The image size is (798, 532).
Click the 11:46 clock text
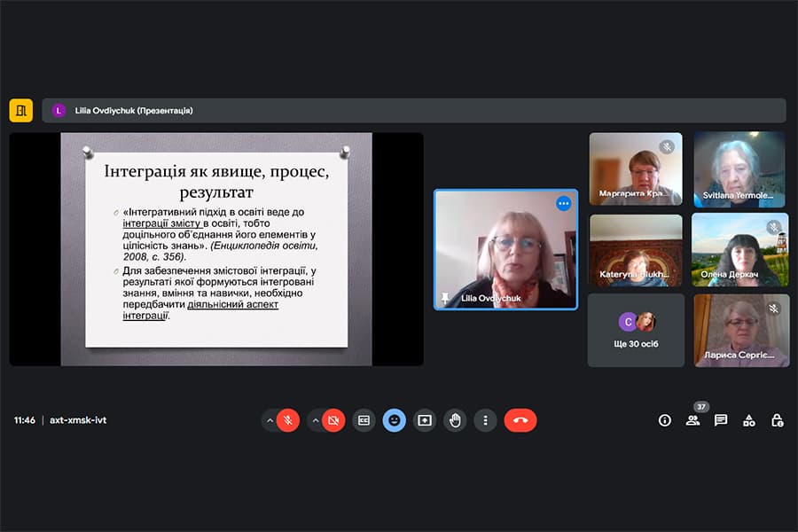tap(25, 420)
